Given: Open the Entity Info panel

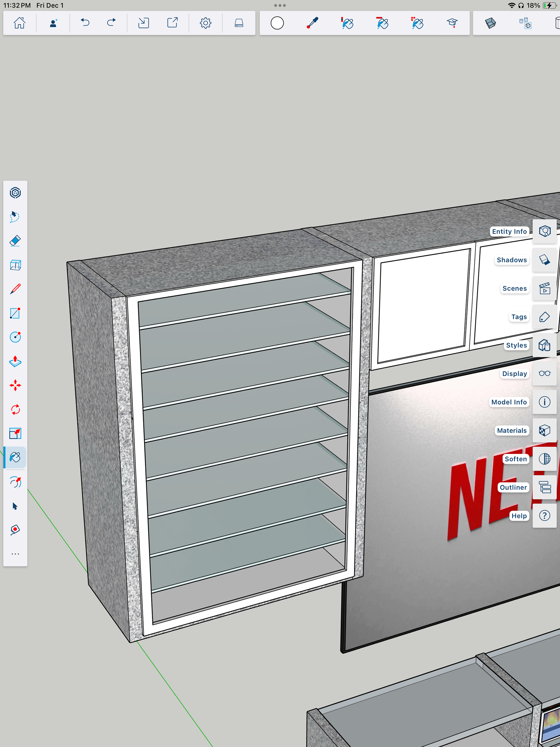Looking at the screenshot, I should pyautogui.click(x=544, y=231).
